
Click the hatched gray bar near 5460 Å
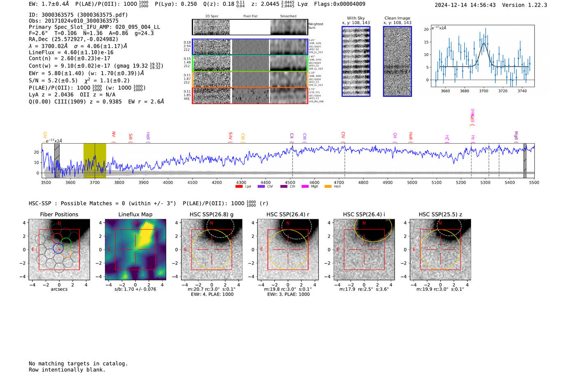click(525, 160)
